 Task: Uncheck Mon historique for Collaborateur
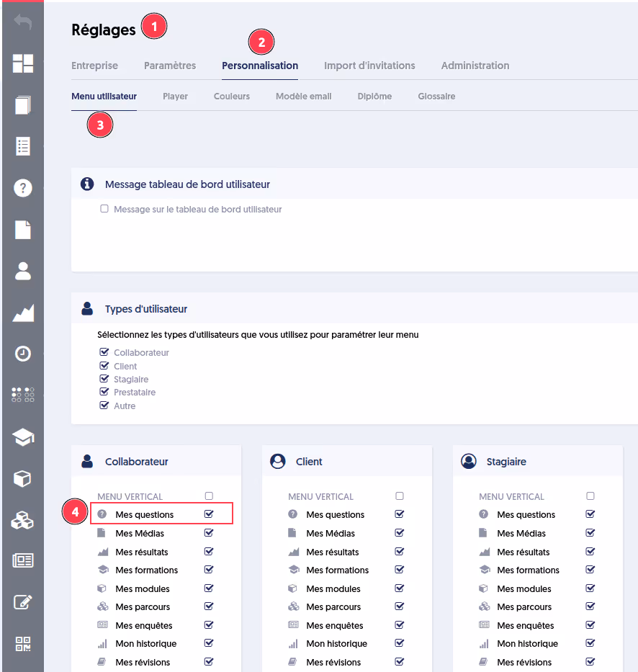(209, 643)
